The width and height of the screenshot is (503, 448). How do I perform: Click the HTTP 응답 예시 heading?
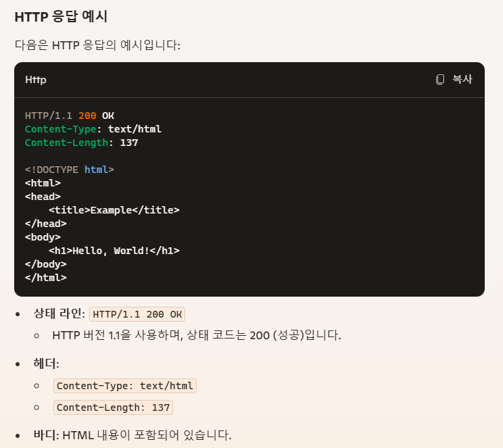61,17
